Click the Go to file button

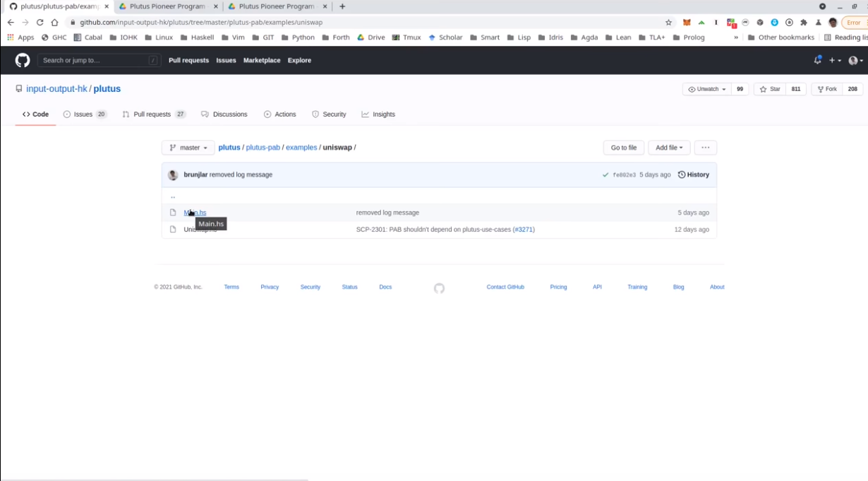point(623,148)
